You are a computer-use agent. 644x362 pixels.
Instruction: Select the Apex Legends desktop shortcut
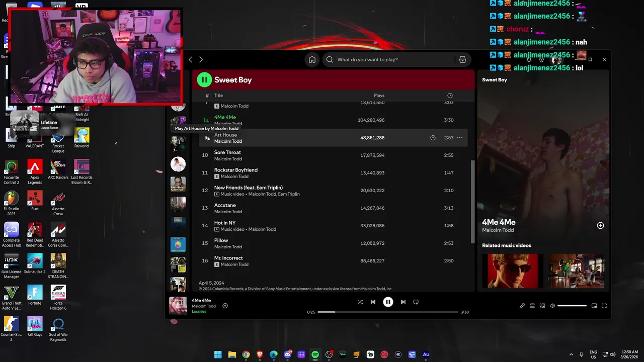click(x=35, y=172)
